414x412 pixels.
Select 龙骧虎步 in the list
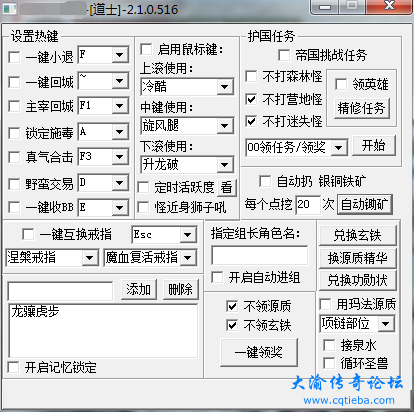tap(35, 311)
